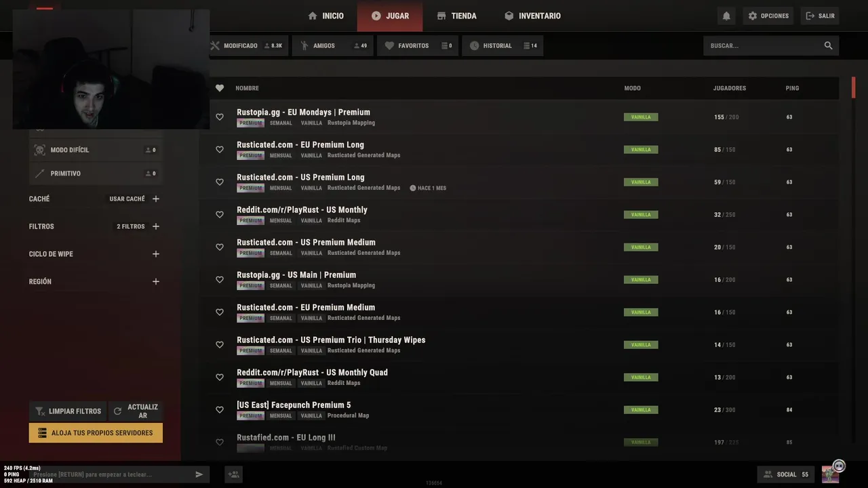
Task: Favorite [US East] Facepunch Premium 5 server
Action: click(220, 410)
